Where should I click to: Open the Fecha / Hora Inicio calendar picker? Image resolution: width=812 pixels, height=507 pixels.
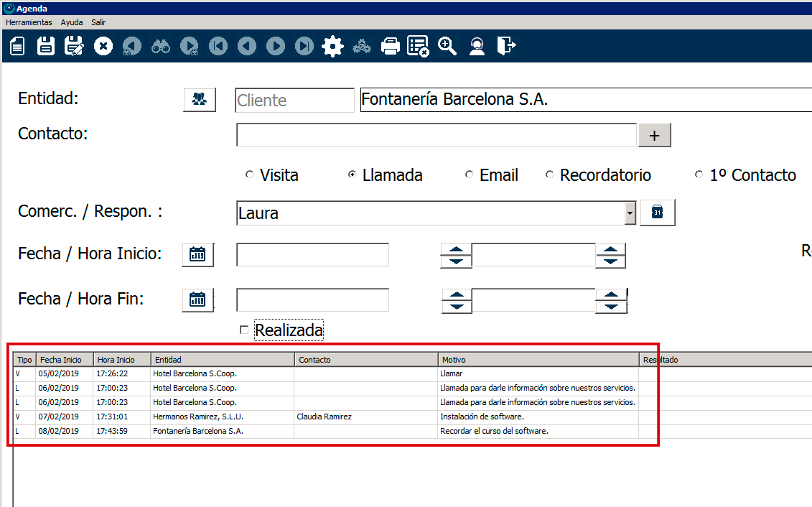(197, 254)
